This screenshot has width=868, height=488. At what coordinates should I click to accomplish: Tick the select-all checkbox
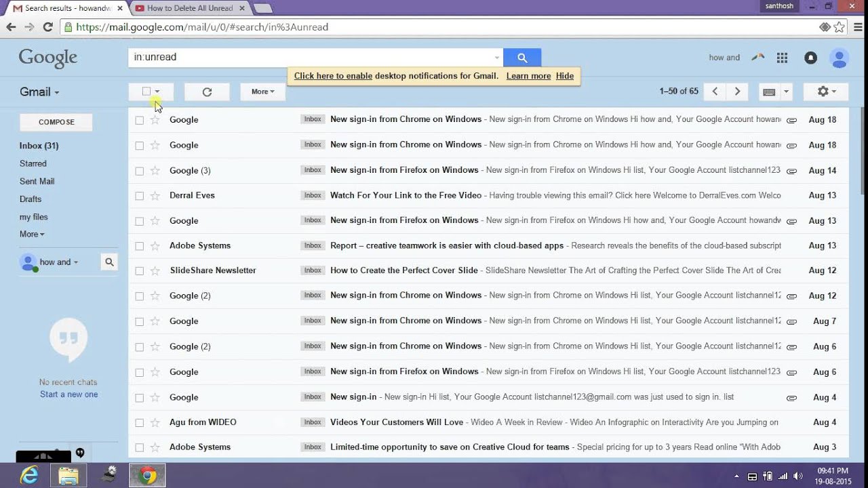click(146, 91)
